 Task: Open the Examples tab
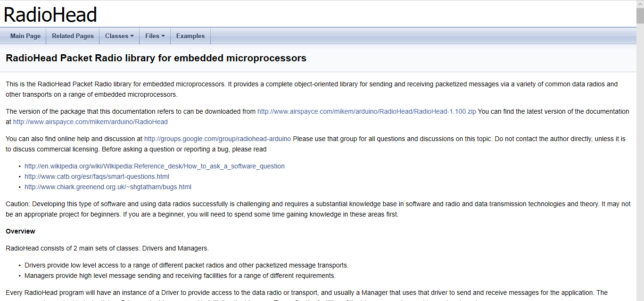pyautogui.click(x=190, y=36)
